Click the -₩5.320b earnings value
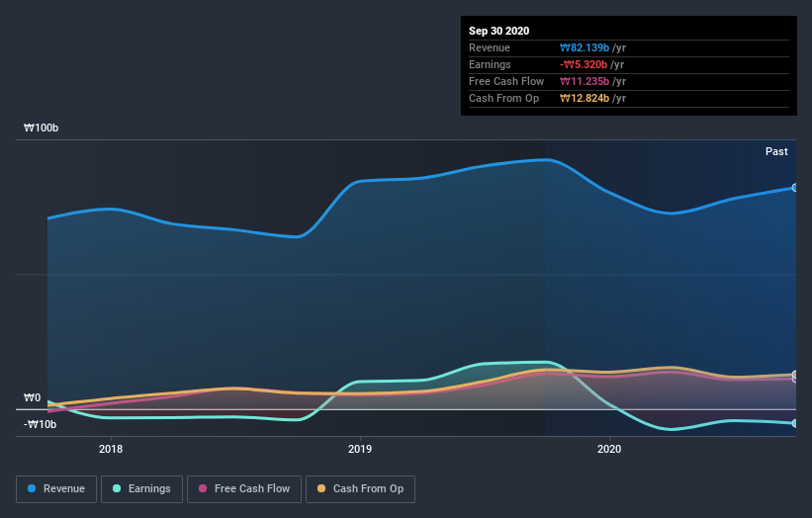This screenshot has height=518, width=812. point(584,64)
